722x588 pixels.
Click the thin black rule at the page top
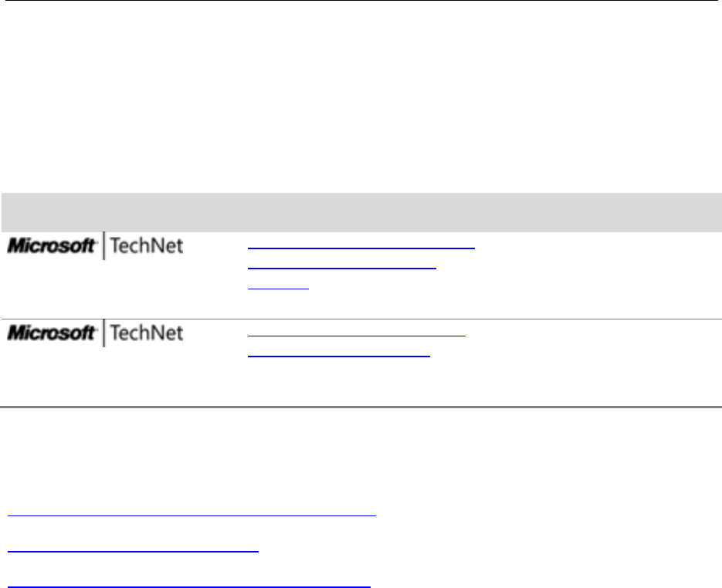click(361, 1)
